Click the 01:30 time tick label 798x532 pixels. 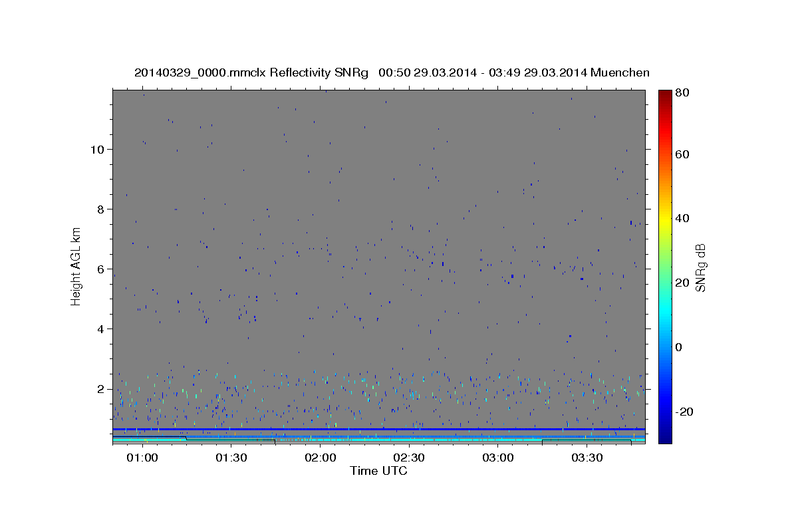pos(231,458)
